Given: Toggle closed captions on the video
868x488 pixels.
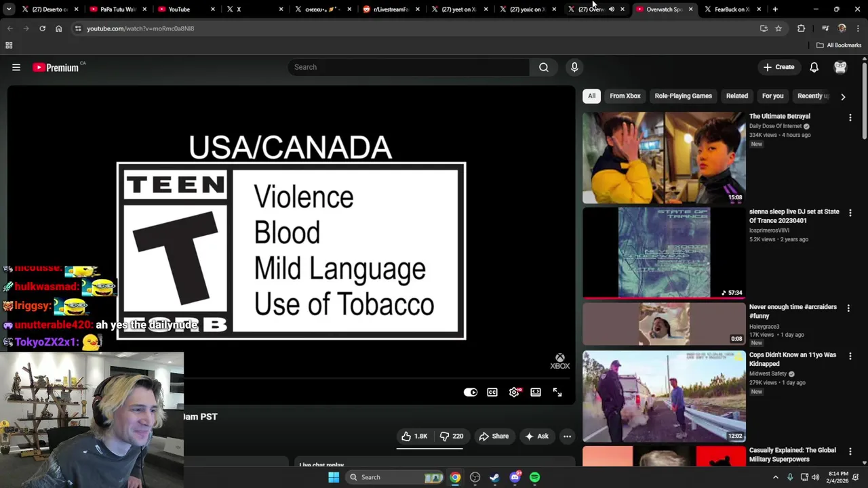Looking at the screenshot, I should click(492, 392).
